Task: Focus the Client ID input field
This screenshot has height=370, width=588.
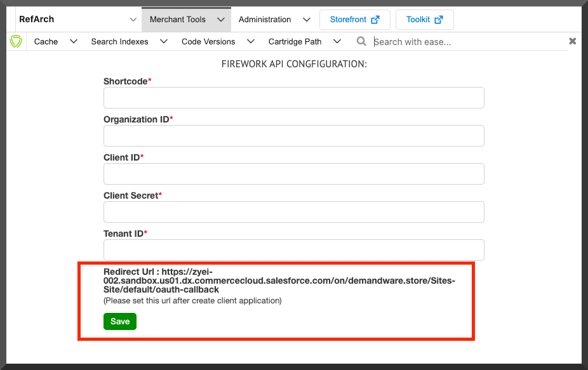Action: (x=293, y=174)
